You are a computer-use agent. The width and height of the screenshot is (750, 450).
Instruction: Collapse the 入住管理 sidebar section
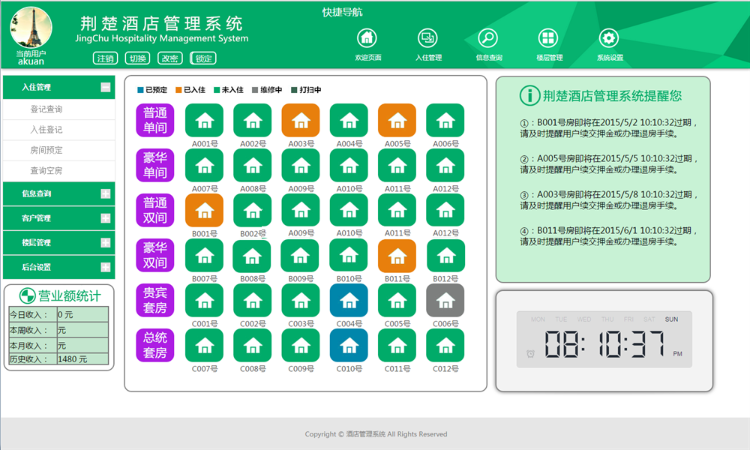(105, 88)
